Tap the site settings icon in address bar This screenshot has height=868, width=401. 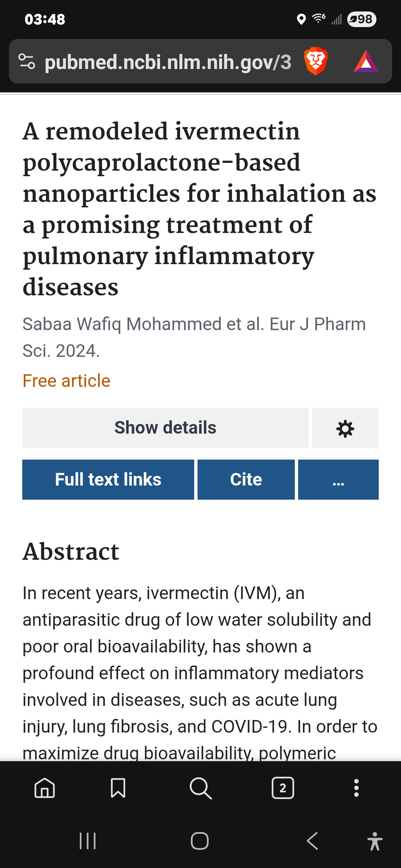tap(27, 62)
